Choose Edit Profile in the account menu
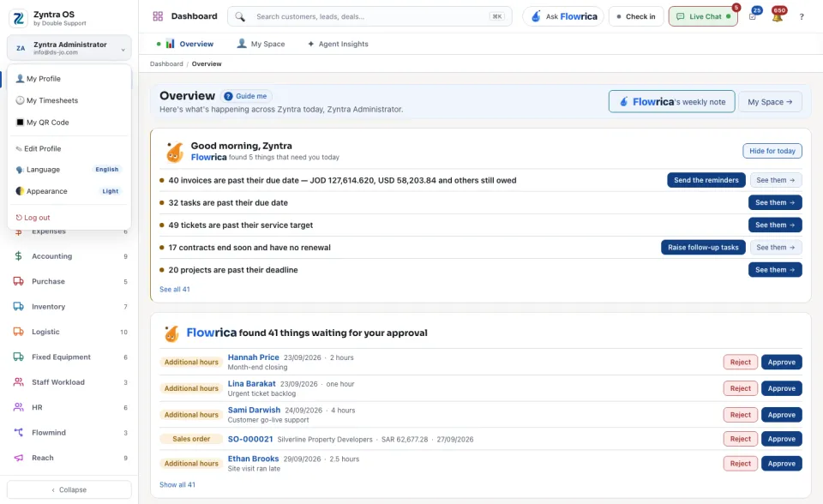 (69, 148)
